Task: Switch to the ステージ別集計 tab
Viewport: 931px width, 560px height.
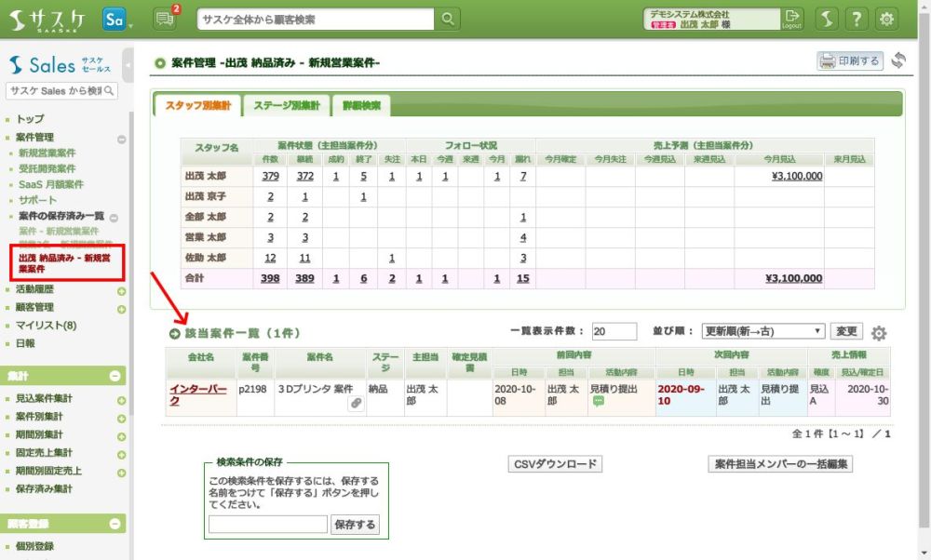Action: click(285, 106)
